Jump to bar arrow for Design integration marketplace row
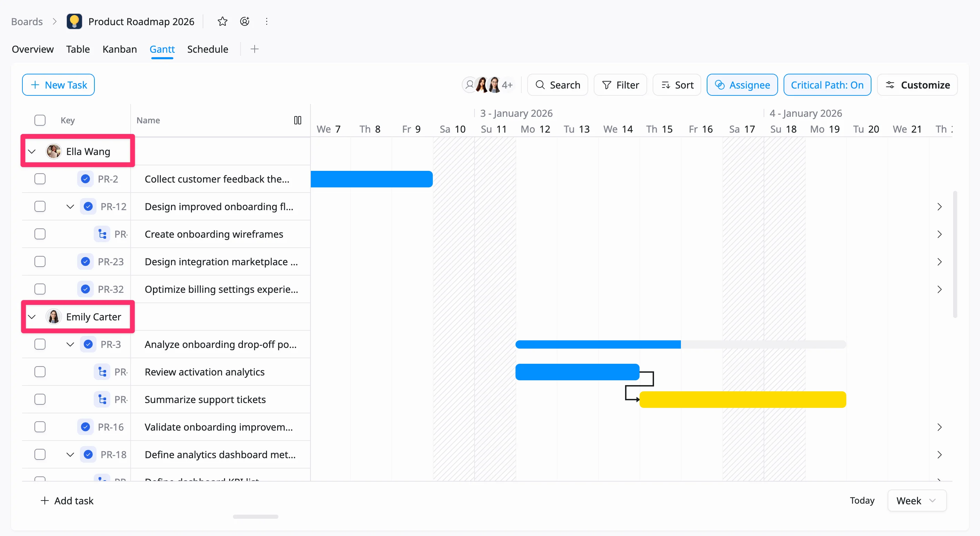This screenshot has height=536, width=980. click(939, 262)
